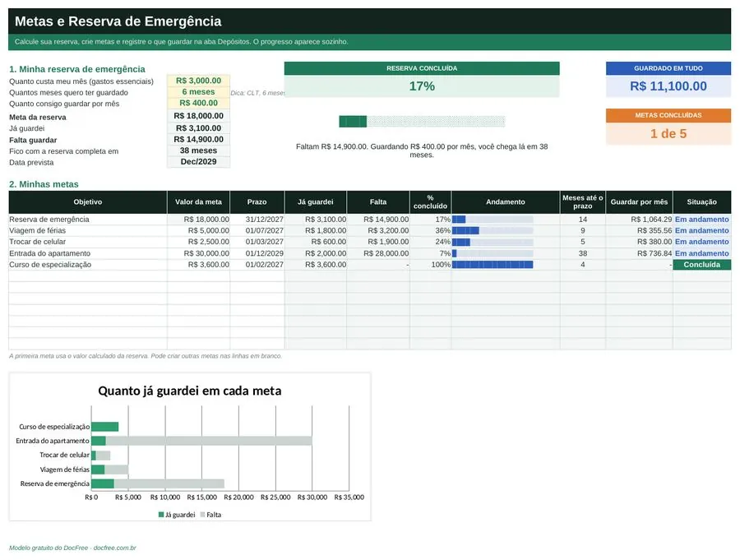Screen dimensions: 740x560
Task: Select the R$ 1,064.29 monthly saving cell
Action: [x=639, y=219]
